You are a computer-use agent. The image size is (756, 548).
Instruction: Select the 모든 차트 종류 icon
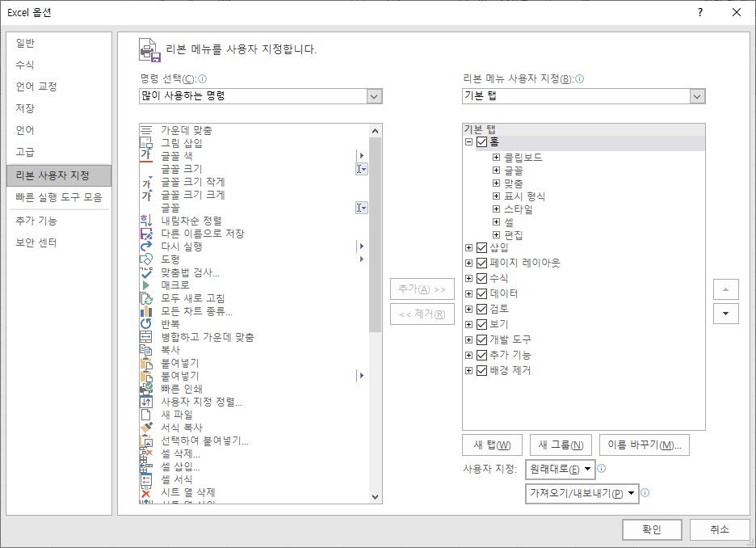point(146,311)
